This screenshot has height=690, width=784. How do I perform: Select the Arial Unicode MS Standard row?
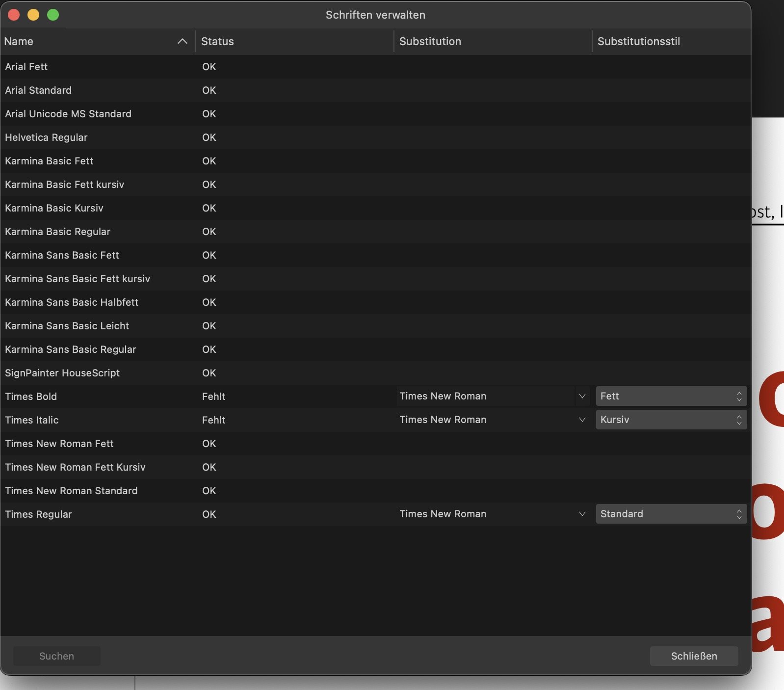point(376,114)
